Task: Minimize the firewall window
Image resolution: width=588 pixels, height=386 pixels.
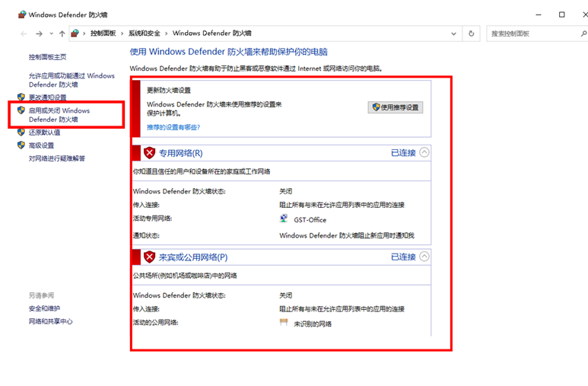Action: pyautogui.click(x=539, y=14)
